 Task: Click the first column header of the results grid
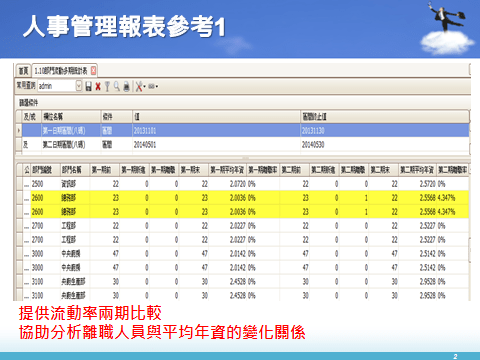click(27, 170)
